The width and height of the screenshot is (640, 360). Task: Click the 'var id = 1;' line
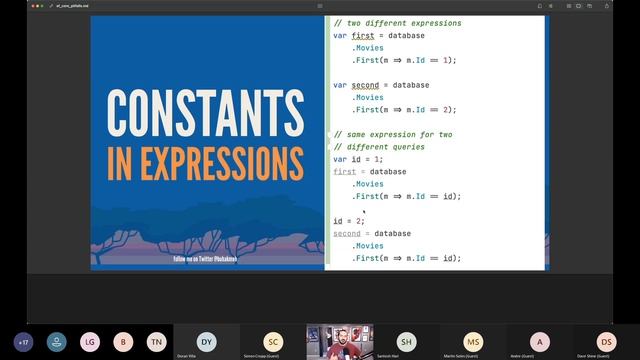[x=358, y=160]
